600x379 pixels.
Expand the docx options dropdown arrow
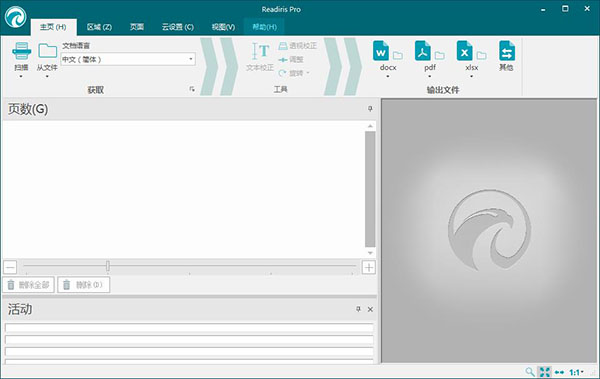388,77
